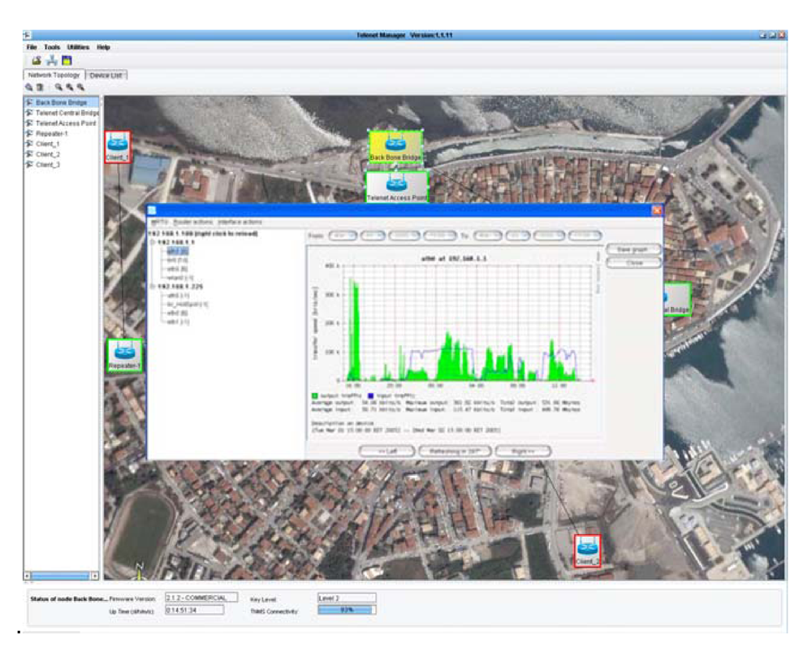Viewport: 812px width, 657px height.
Task: Switch to the Device List tab
Action: pos(106,75)
